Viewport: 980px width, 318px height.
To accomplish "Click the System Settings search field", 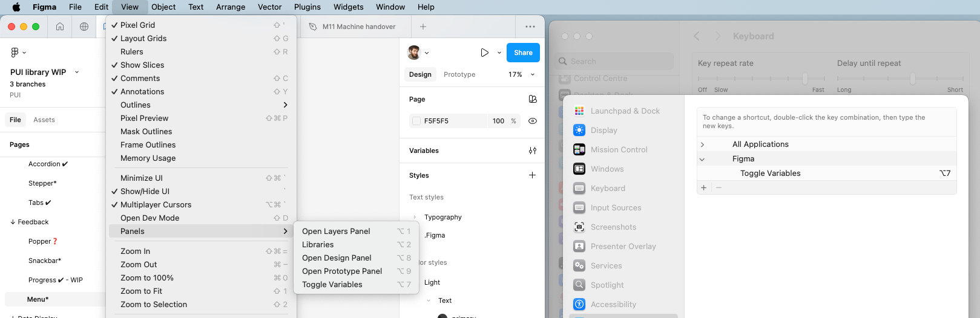I will (x=614, y=61).
